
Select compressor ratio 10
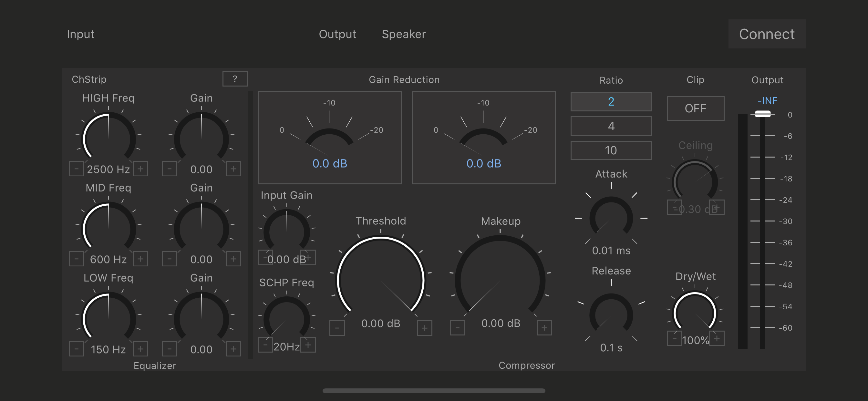click(x=611, y=150)
